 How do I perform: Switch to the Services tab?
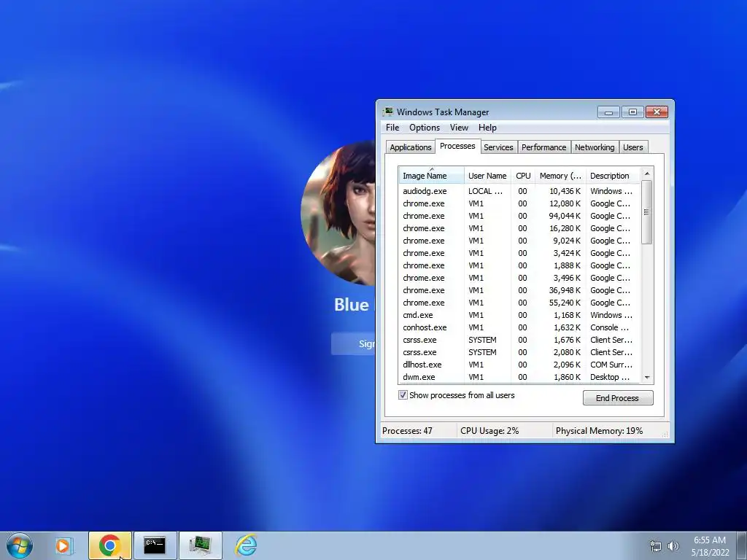point(498,147)
